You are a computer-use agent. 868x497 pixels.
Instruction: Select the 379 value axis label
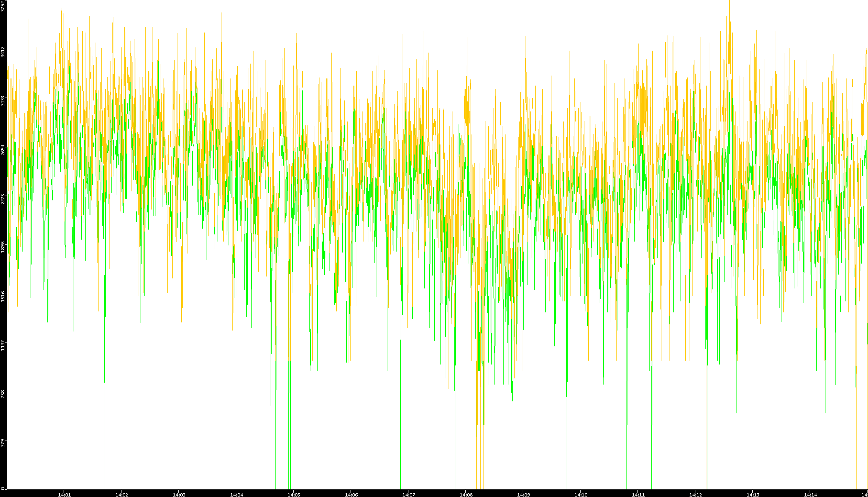(3, 442)
